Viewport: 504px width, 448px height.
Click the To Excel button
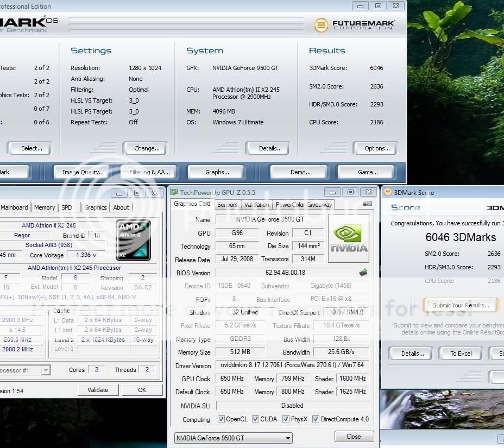(x=461, y=354)
